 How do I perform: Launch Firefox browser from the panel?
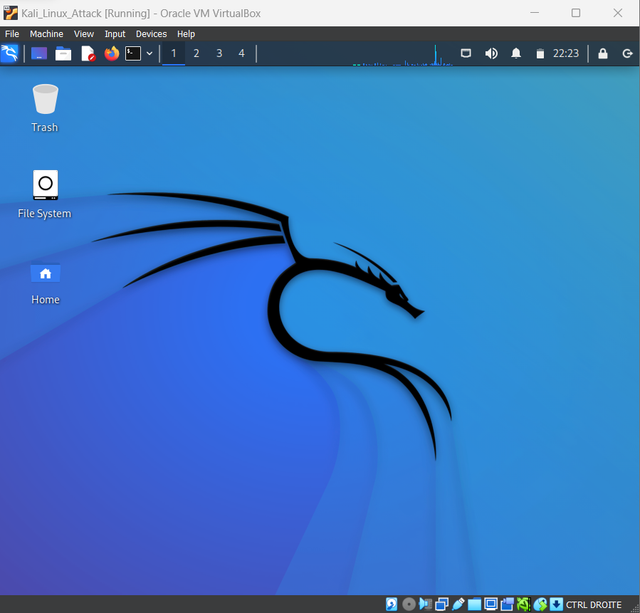[111, 53]
